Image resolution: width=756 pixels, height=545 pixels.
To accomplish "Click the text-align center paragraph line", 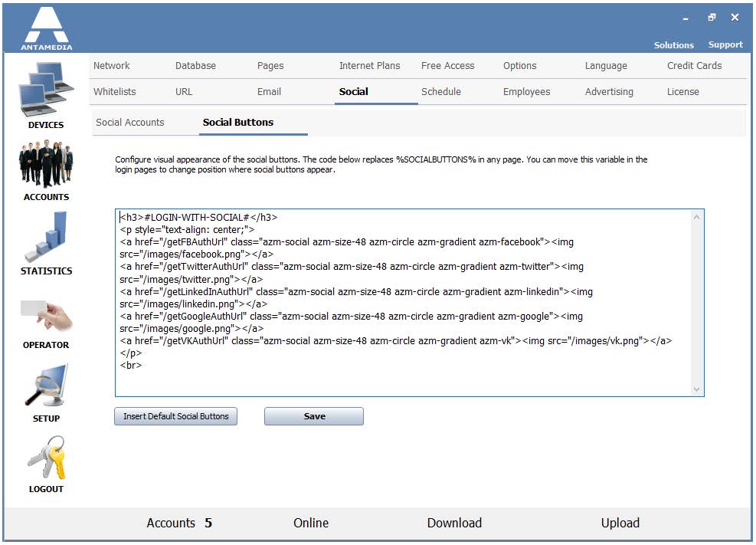I will pyautogui.click(x=187, y=230).
